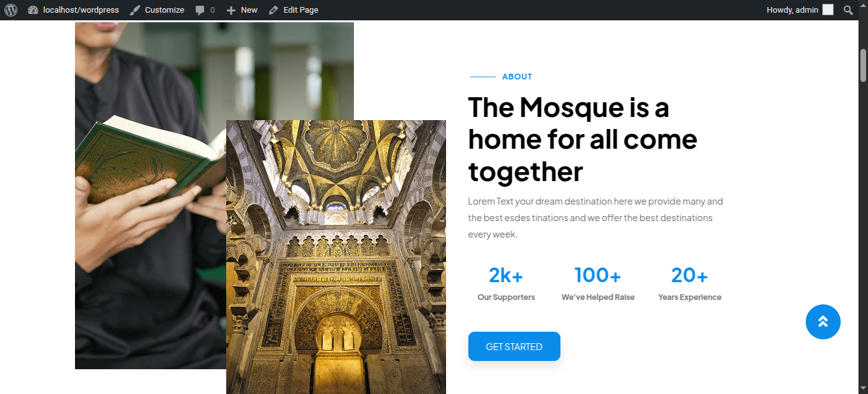The height and width of the screenshot is (394, 868).
Task: Click the 2k+ Our Supporters counter
Action: click(506, 283)
